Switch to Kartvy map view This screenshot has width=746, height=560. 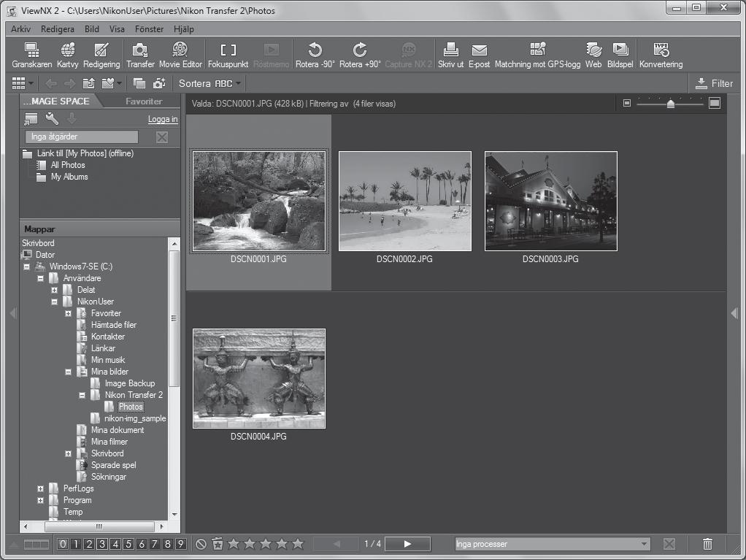pos(68,55)
